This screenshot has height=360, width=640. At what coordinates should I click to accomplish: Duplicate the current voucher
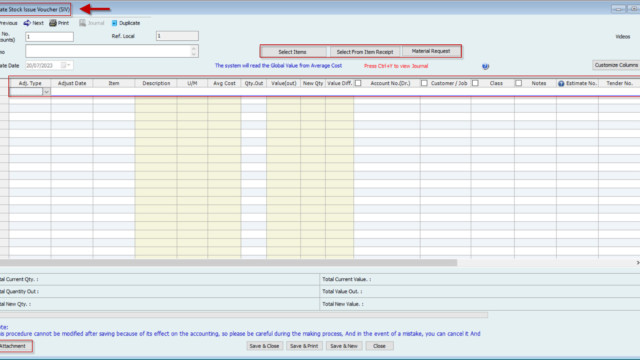click(126, 23)
